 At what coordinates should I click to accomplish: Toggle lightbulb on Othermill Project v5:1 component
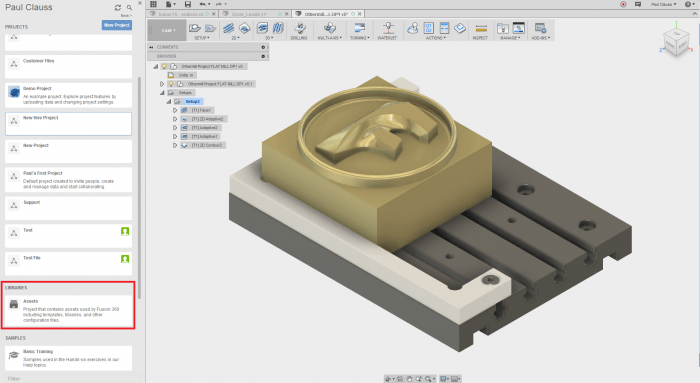(171, 83)
